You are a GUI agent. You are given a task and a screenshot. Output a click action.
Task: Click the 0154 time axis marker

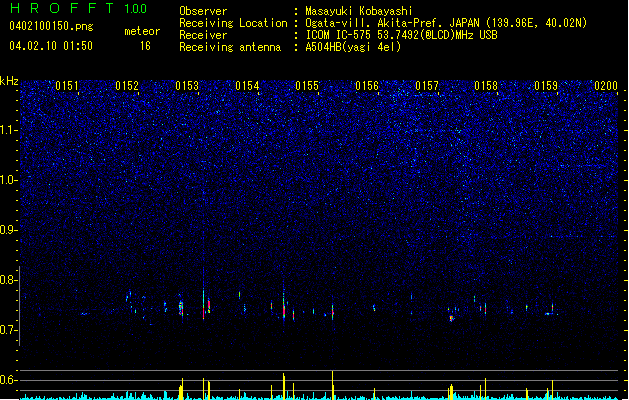(x=247, y=86)
